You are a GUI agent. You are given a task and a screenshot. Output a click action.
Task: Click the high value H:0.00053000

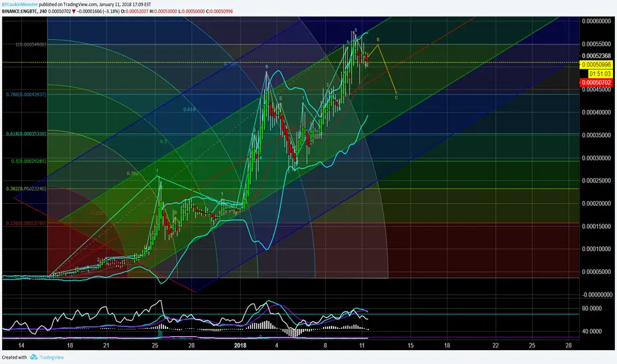click(x=163, y=11)
